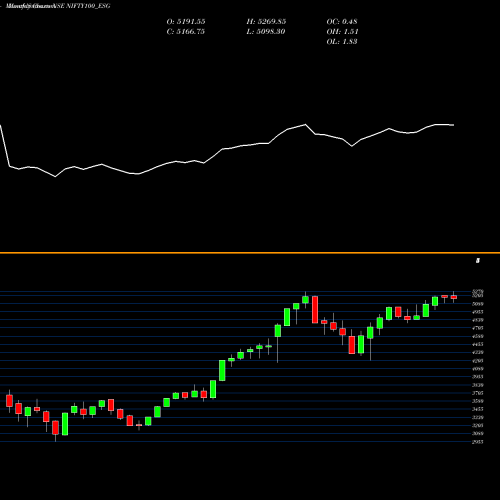Screen dimensions: 500x500
Task: Click the 3705 price axis label
Action: (478, 393)
